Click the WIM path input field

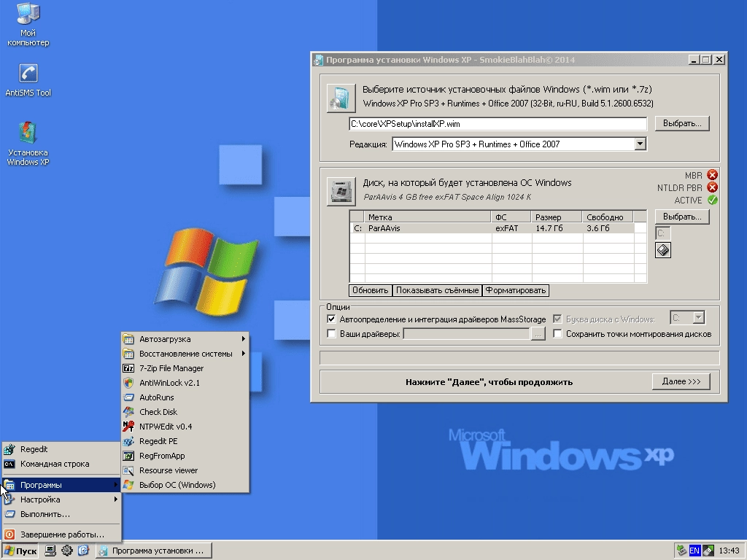point(498,124)
